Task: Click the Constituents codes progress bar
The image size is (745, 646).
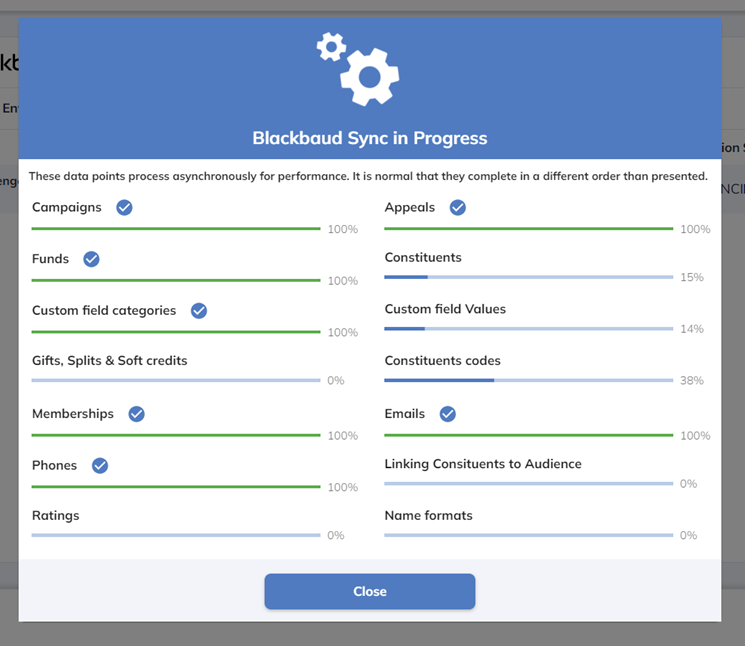Action: 528,380
